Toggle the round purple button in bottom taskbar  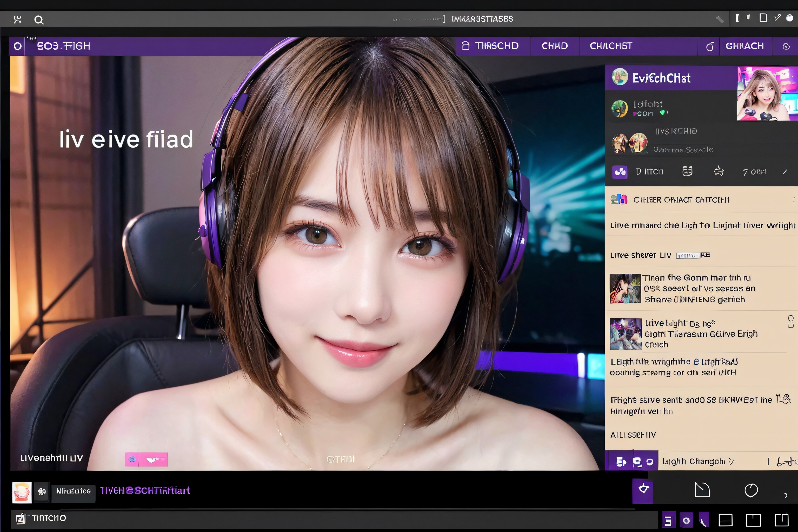686,520
